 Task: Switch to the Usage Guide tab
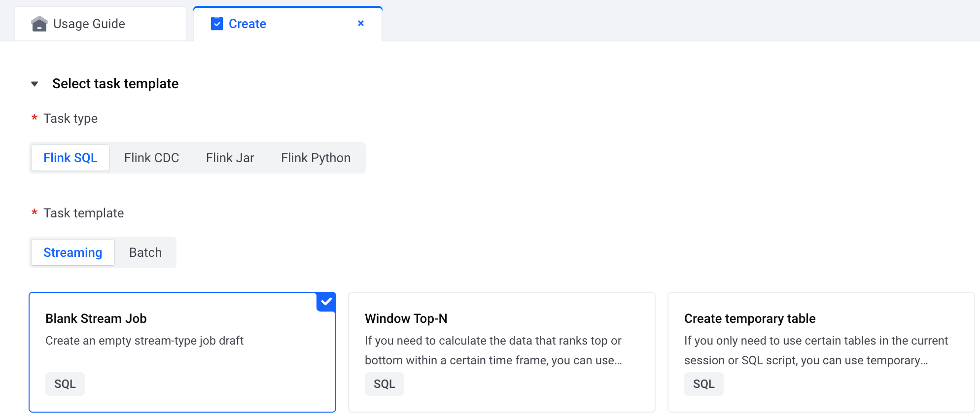(89, 24)
